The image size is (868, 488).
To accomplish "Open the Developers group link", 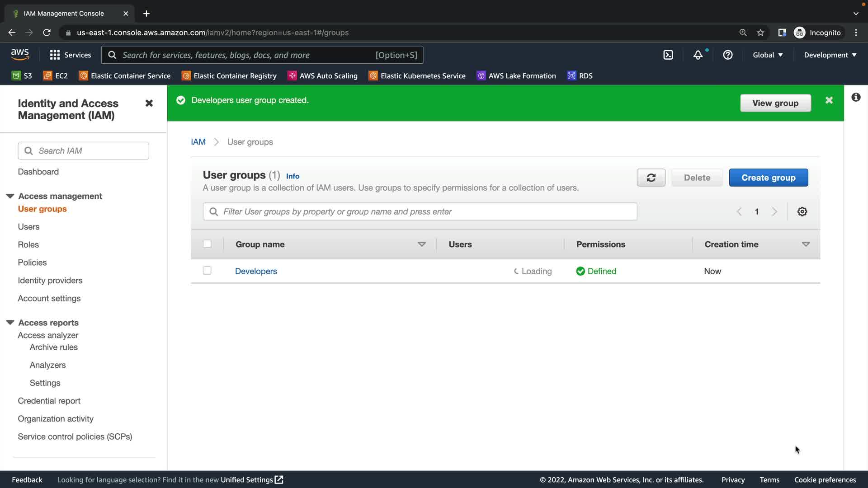I will click(256, 271).
